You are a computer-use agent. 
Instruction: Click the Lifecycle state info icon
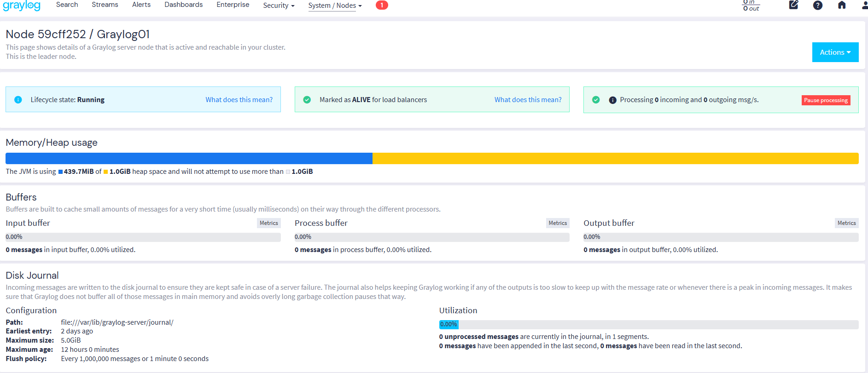[18, 100]
